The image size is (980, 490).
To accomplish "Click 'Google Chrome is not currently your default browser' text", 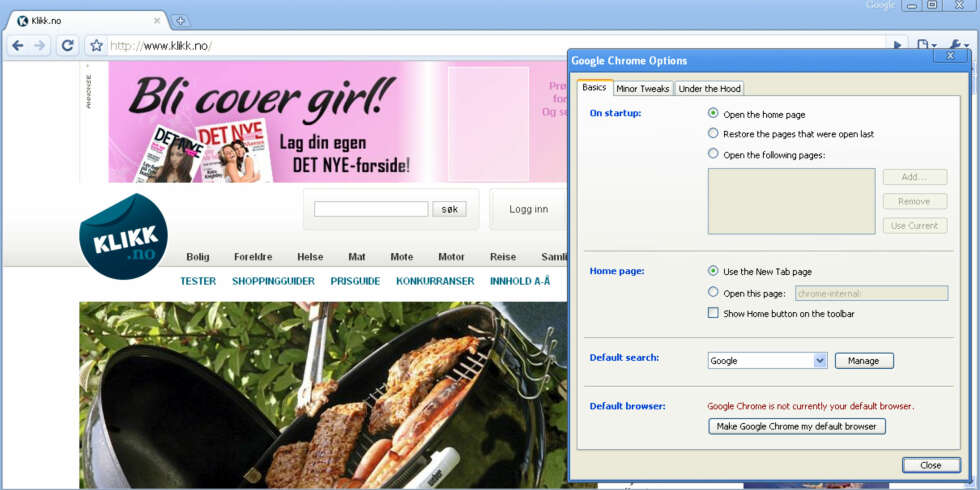I will click(x=811, y=406).
